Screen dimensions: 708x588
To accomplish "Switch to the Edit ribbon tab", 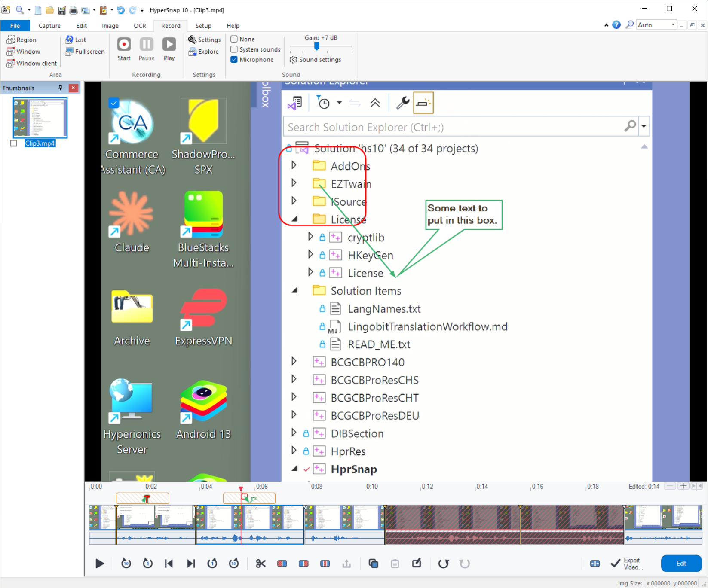I will point(81,26).
